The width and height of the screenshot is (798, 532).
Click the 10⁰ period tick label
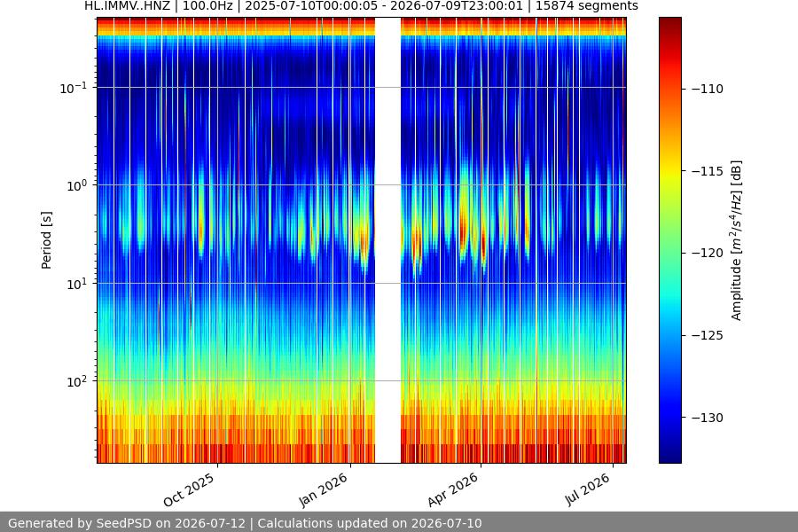(x=76, y=185)
